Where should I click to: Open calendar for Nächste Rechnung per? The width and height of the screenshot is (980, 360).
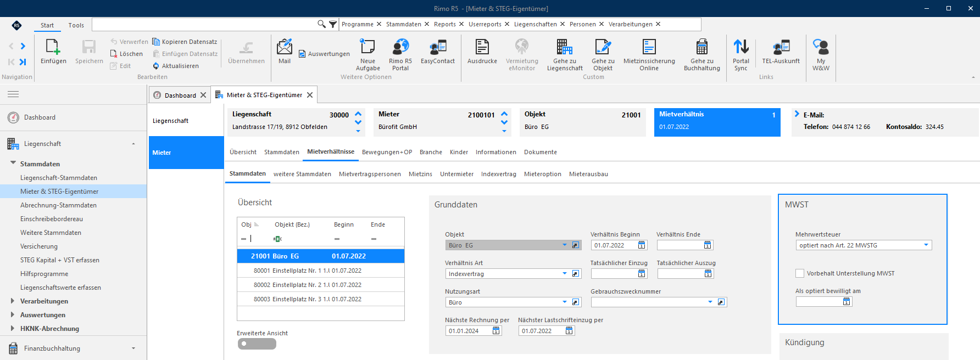[x=496, y=331]
